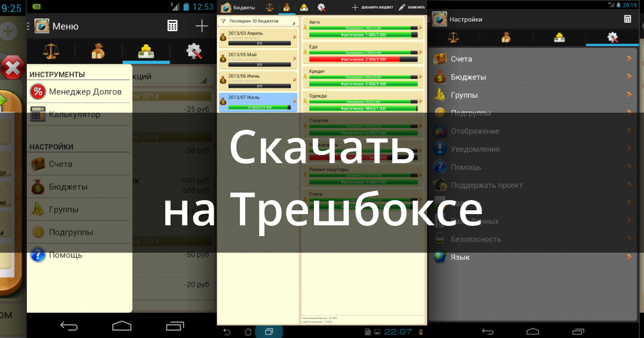Screen dimensions: 644x338
Task: Switch to the cash stack tab in Настройки screen
Action: 559,38
